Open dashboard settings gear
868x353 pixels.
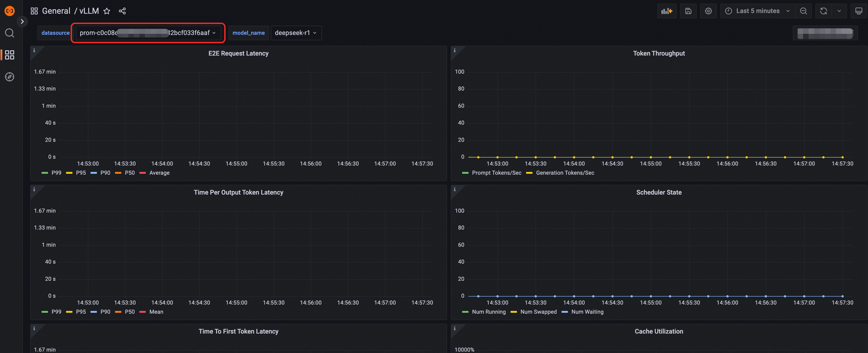click(x=708, y=11)
